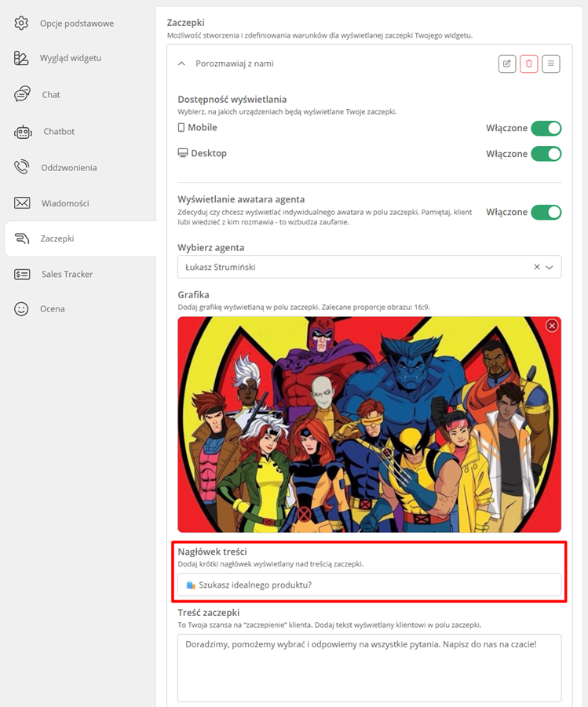
Task: Click the Mobile phone device icon
Action: pos(181,128)
